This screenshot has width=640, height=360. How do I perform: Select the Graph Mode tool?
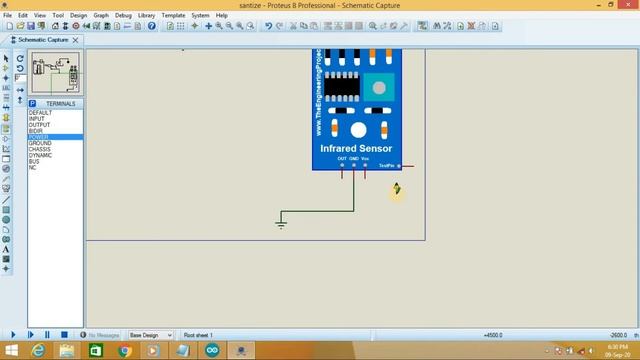coord(6,149)
